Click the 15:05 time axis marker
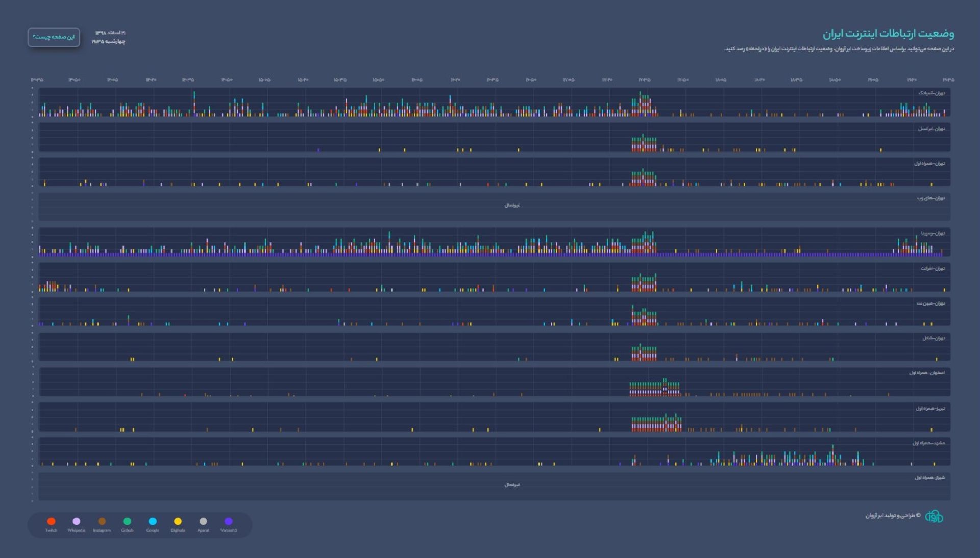 pos(264,80)
